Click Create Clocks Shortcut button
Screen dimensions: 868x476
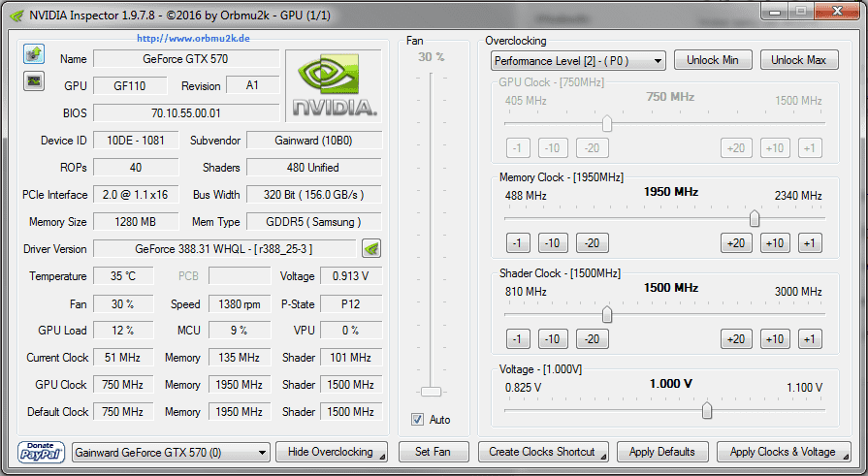[x=543, y=452]
